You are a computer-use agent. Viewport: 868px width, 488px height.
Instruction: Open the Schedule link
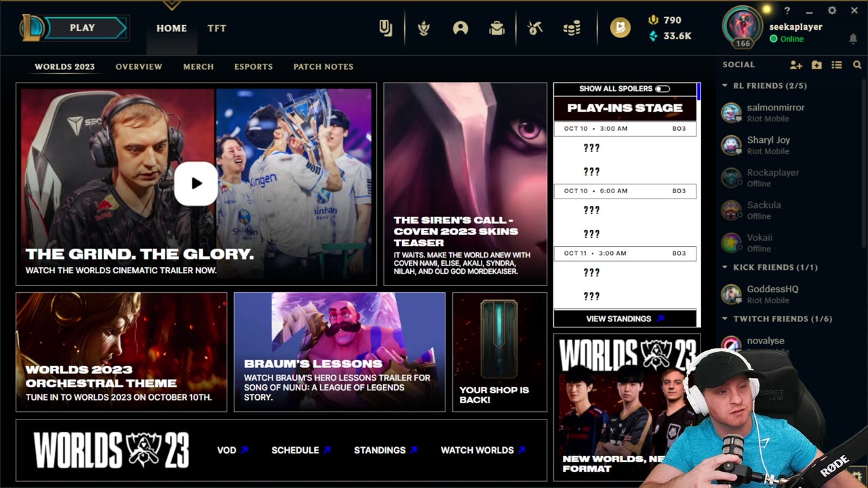coord(301,450)
